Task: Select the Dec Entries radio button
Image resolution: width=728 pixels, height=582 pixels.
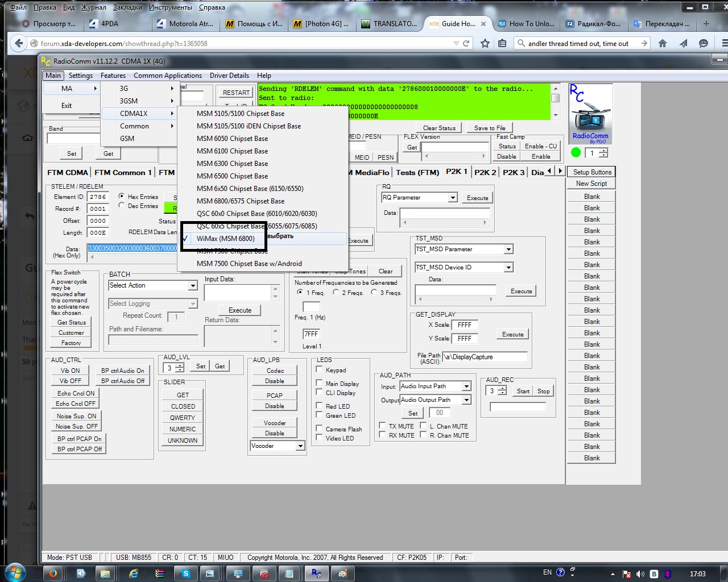Action: click(x=121, y=205)
